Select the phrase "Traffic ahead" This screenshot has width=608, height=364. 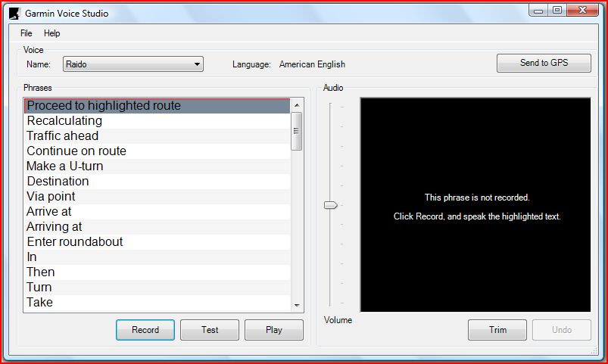(x=157, y=136)
